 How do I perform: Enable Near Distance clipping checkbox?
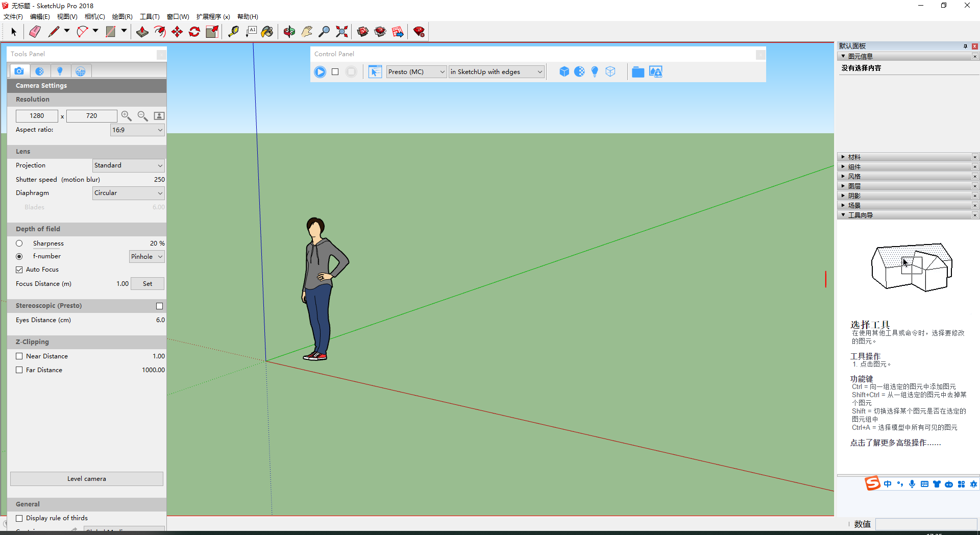click(19, 356)
